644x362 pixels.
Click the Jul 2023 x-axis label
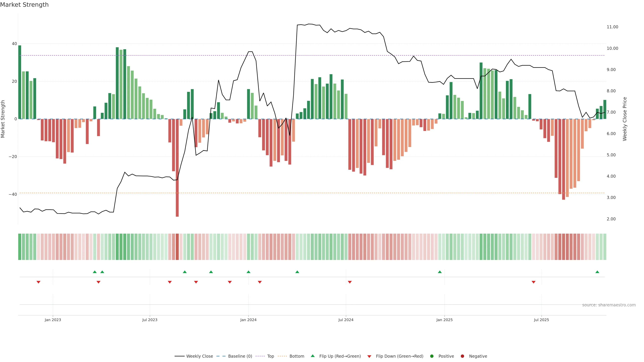coord(150,320)
